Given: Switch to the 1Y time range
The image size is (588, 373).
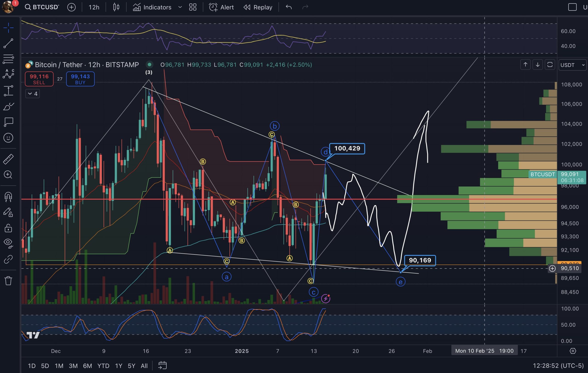Looking at the screenshot, I should (x=119, y=366).
